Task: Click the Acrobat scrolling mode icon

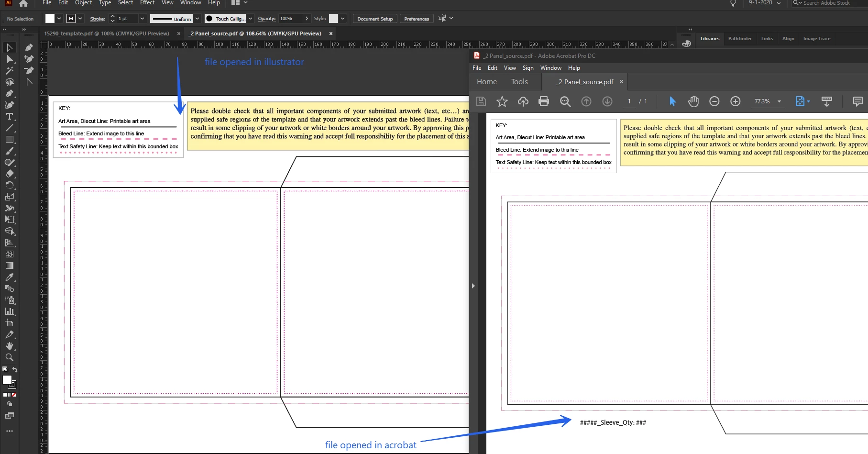Action: pyautogui.click(x=827, y=101)
